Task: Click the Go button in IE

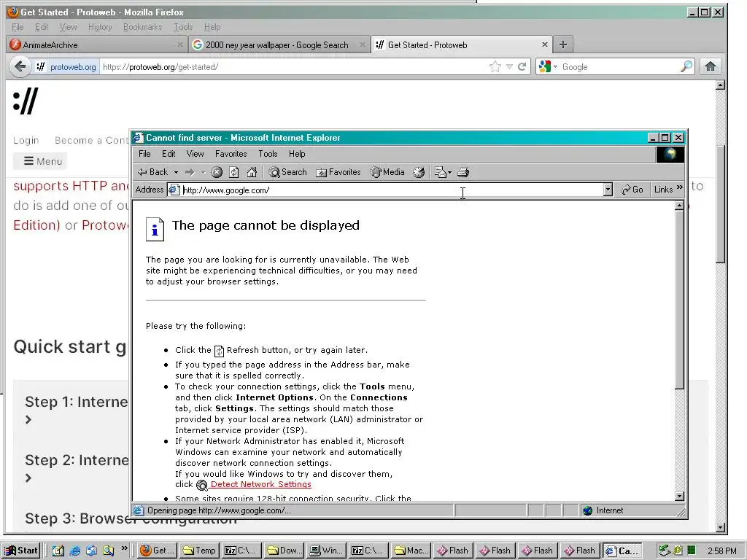Action: coord(632,190)
